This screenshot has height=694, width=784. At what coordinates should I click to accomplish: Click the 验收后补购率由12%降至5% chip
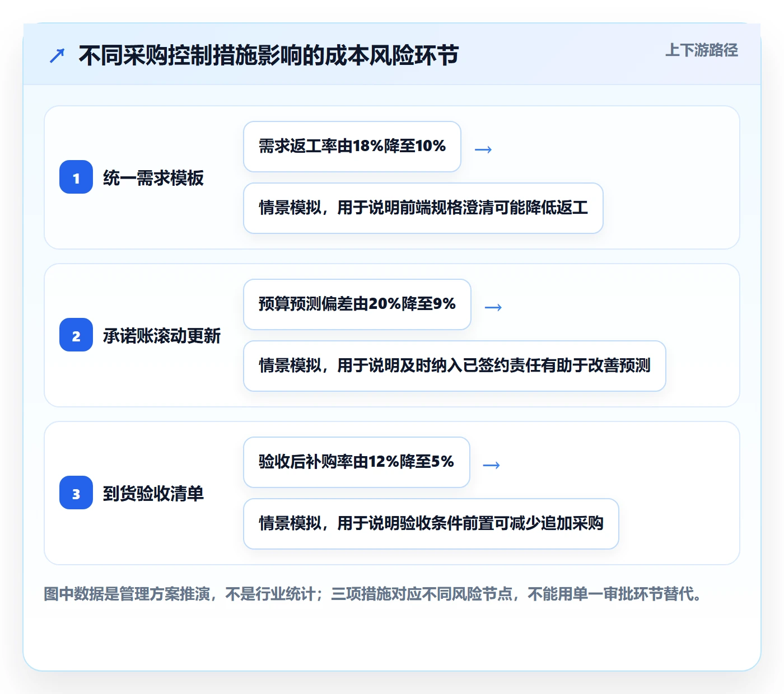[357, 462]
